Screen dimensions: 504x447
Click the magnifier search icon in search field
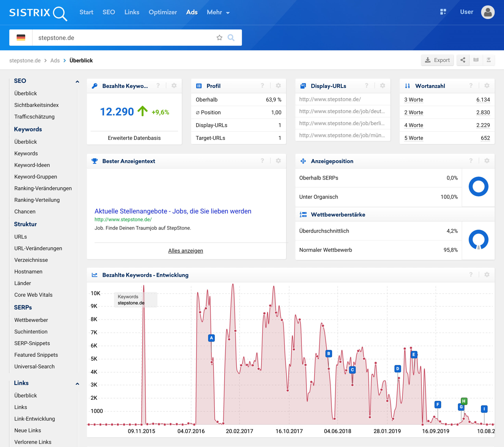point(231,37)
